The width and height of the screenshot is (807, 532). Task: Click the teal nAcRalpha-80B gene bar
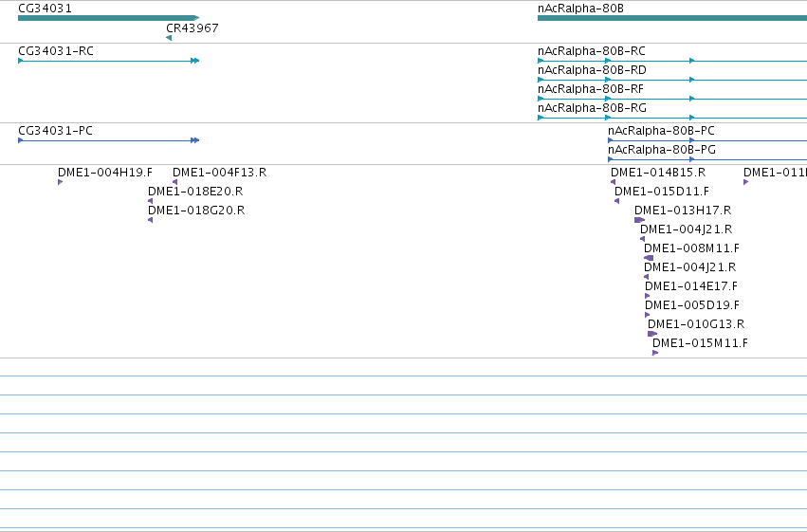pyautogui.click(x=672, y=18)
